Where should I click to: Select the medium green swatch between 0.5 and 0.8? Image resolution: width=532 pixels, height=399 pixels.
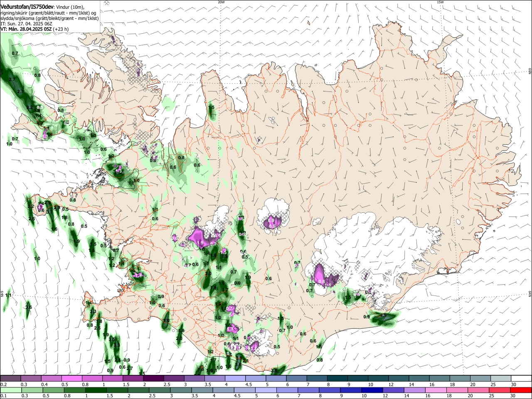tap(53, 390)
